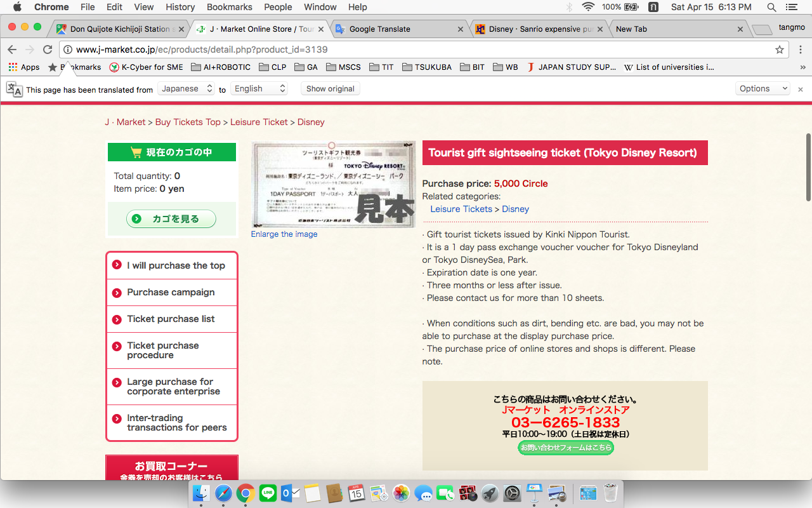Open the Bookmarks menu
Screen dimensions: 812x508
click(x=230, y=7)
